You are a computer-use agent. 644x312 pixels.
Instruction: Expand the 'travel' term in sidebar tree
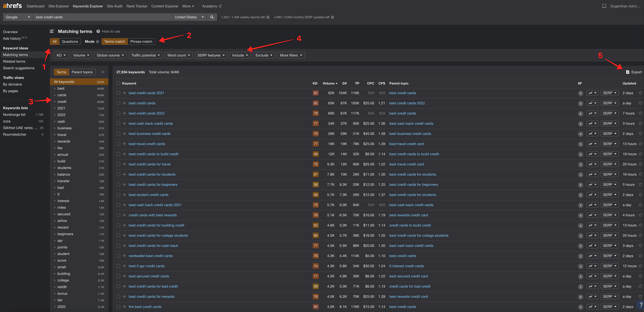[x=55, y=135]
